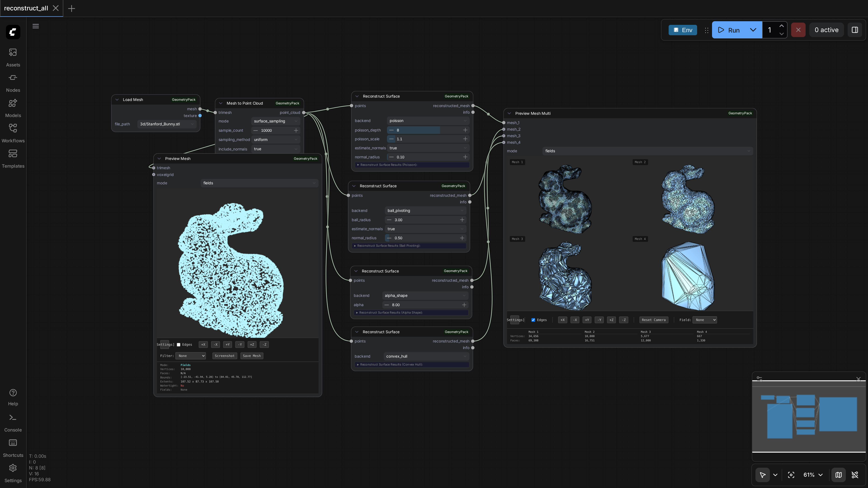Screen dimensions: 868x488
Task: Open Settings in the sidebar
Action: [13, 473]
